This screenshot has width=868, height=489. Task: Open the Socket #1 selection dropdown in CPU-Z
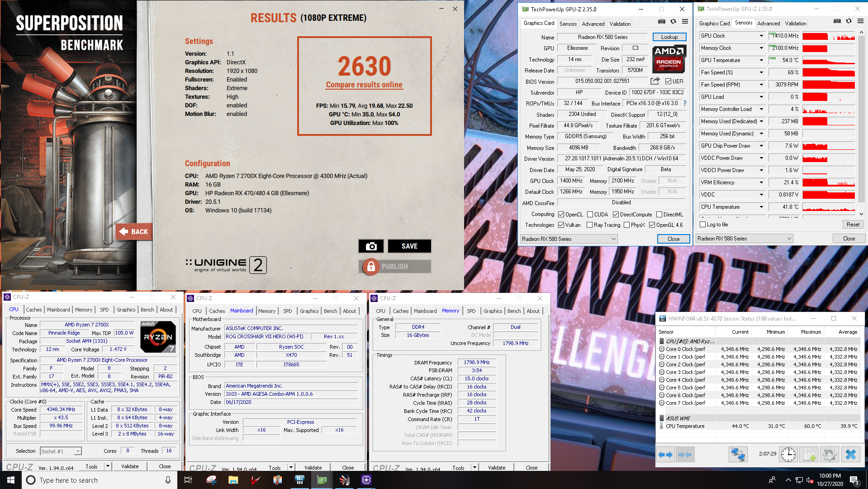[x=78, y=451]
